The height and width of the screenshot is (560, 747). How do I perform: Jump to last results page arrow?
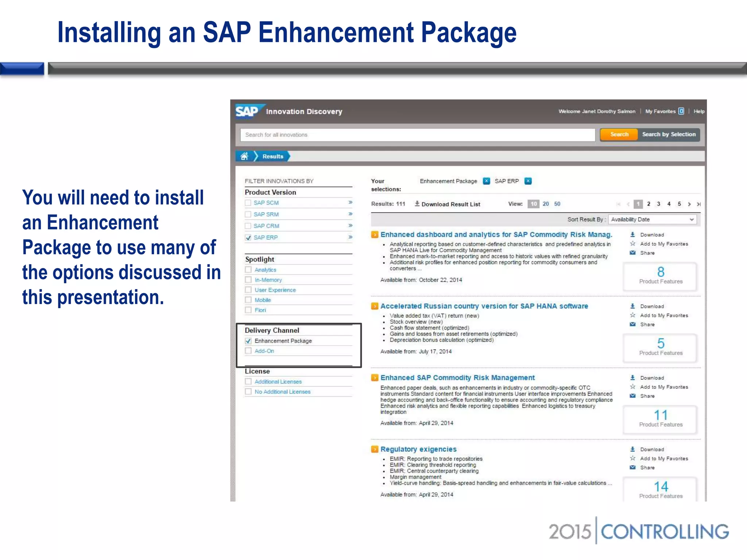(698, 204)
